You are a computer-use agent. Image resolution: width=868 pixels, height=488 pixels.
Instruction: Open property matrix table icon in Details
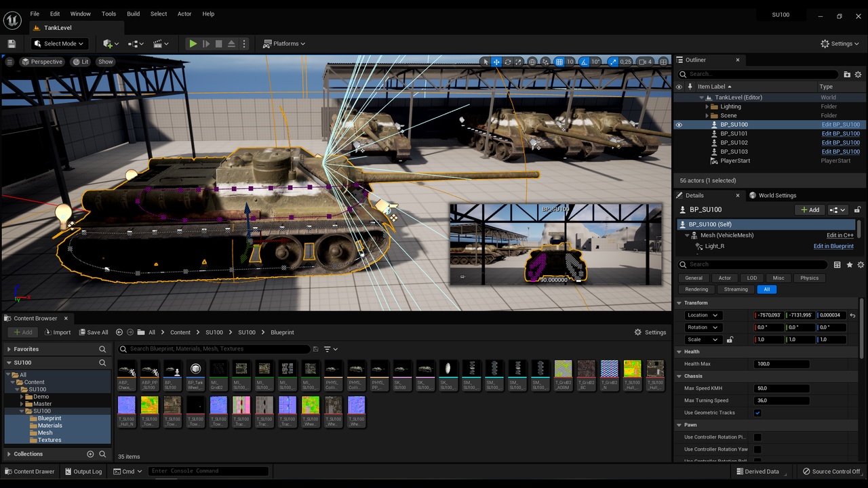pyautogui.click(x=837, y=265)
